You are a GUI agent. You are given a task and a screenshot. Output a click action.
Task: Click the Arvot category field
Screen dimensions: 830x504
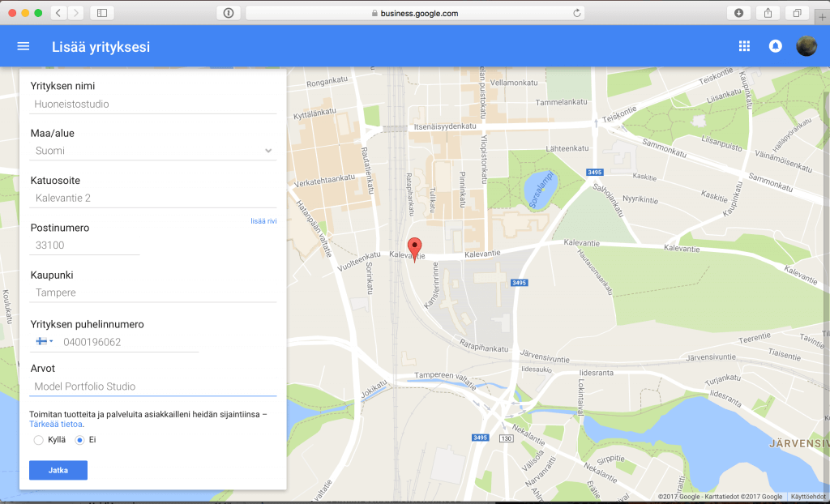[x=153, y=387]
